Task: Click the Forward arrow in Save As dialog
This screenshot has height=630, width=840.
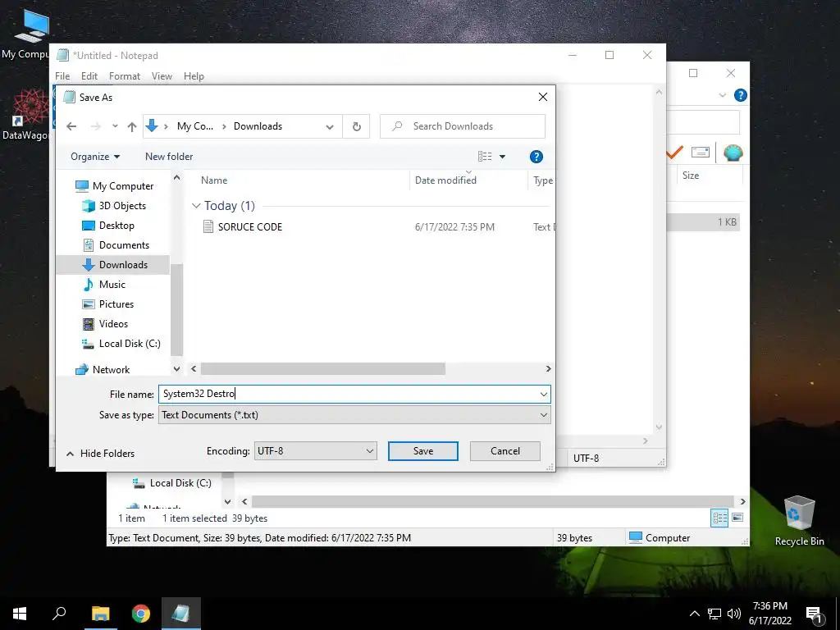Action: (96, 126)
